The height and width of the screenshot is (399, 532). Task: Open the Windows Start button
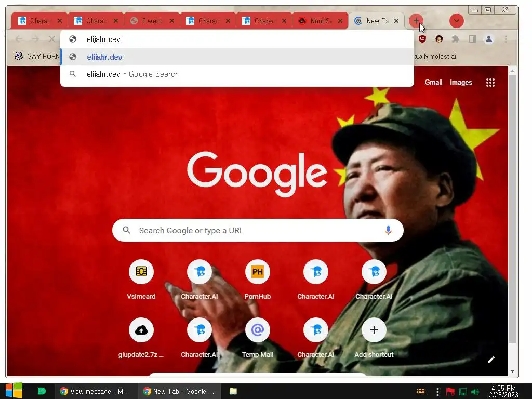tap(14, 391)
